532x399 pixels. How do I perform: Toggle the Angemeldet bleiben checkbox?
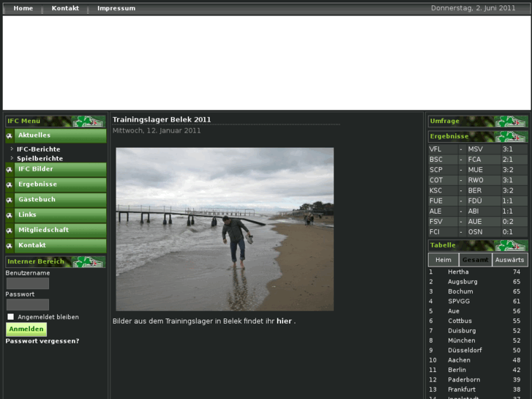pyautogui.click(x=11, y=317)
